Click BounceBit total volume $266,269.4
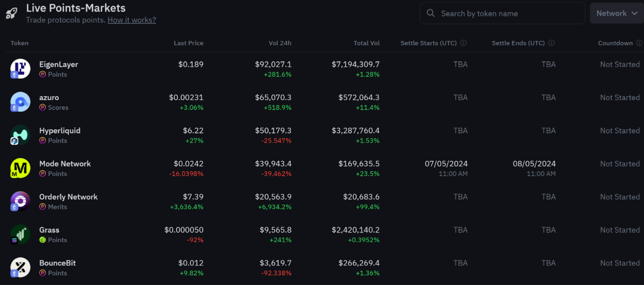This screenshot has height=285, width=644. pyautogui.click(x=359, y=263)
